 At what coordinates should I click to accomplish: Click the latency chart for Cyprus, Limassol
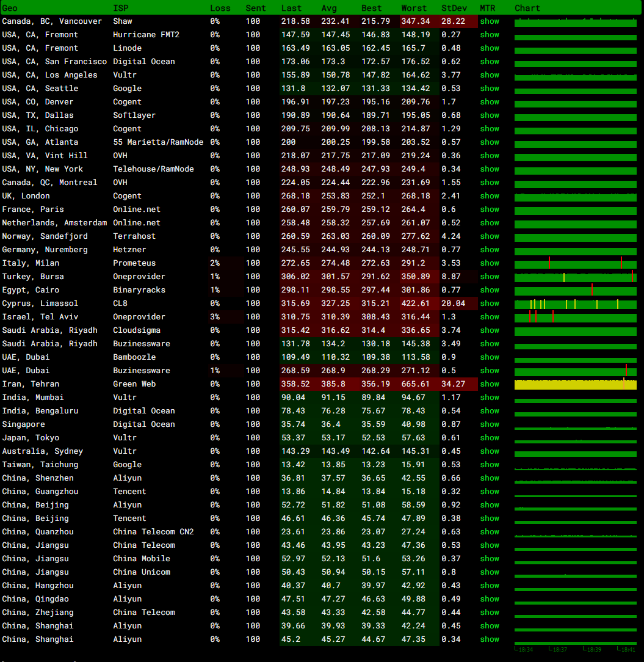coord(575,304)
